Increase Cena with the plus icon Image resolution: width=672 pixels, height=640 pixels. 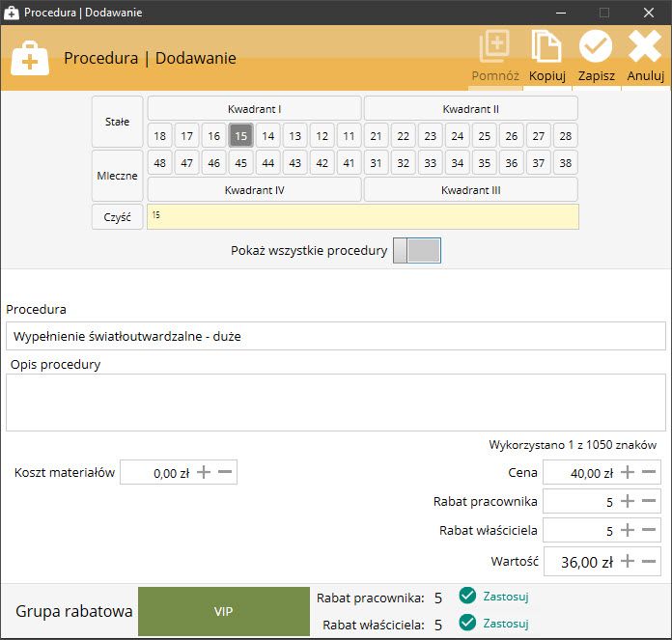(628, 472)
